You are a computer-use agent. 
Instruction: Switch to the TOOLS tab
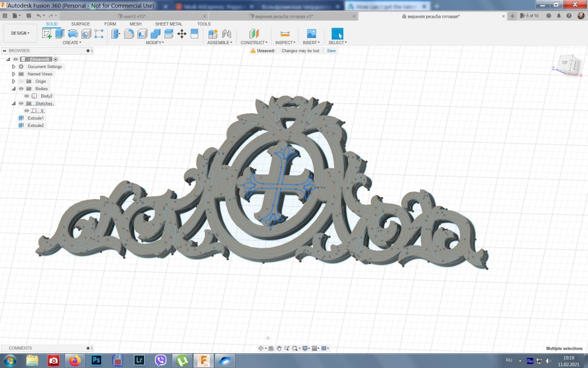(204, 24)
